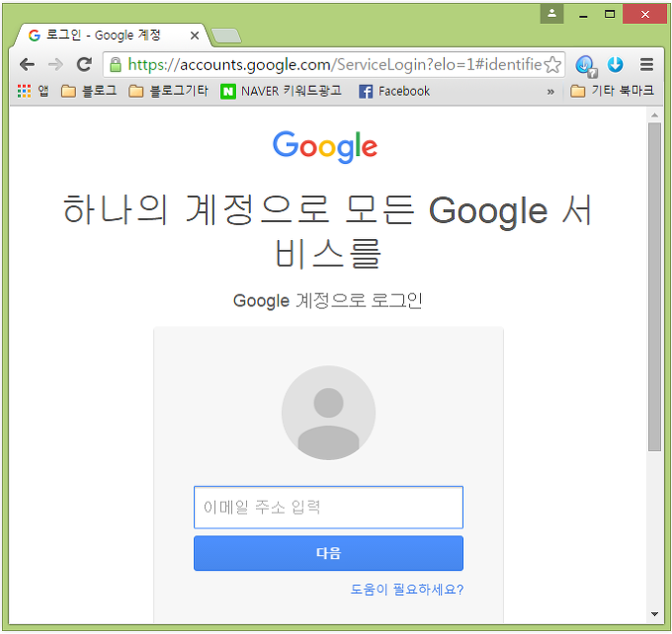
Task: Open the 기타 북마크 folder
Action: pos(612,91)
